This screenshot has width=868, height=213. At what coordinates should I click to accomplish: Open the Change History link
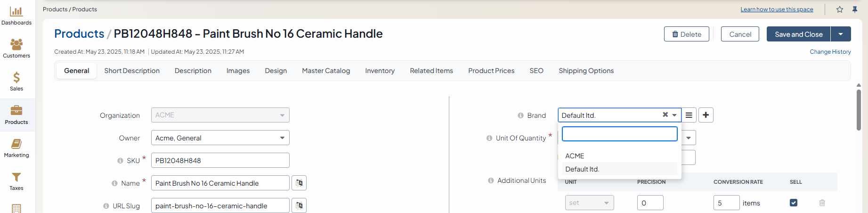tap(830, 52)
